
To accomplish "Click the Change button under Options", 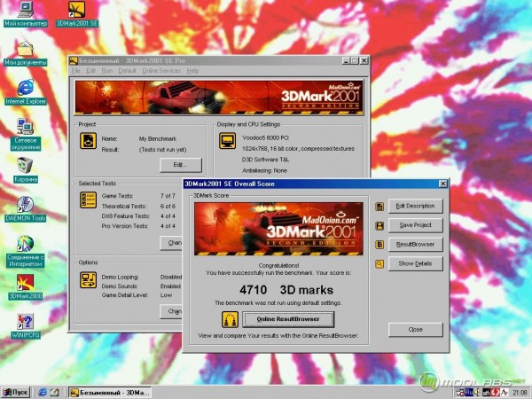I will tap(171, 311).
